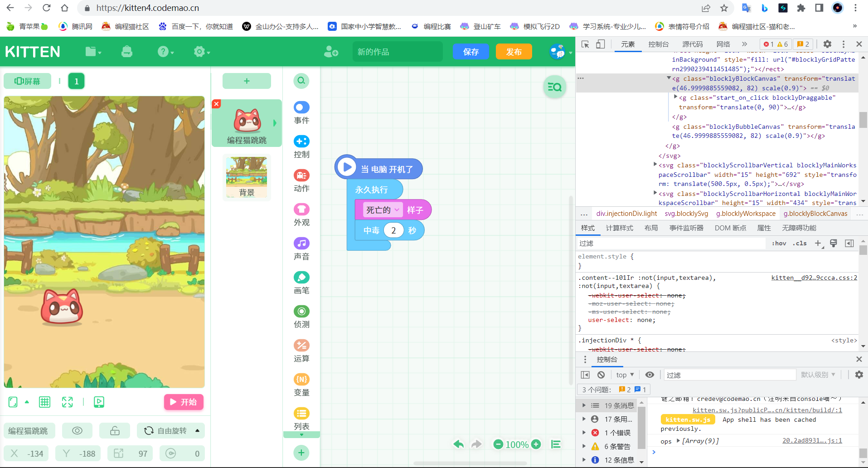Screen dimensions: 868x468
Task: Toggle sprite visibility eye icon
Action: click(77, 430)
